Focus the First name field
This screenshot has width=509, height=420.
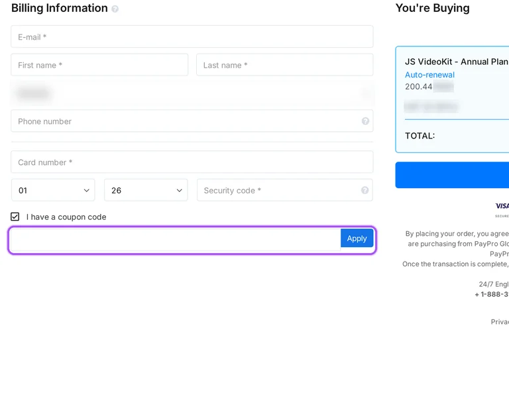(99, 65)
